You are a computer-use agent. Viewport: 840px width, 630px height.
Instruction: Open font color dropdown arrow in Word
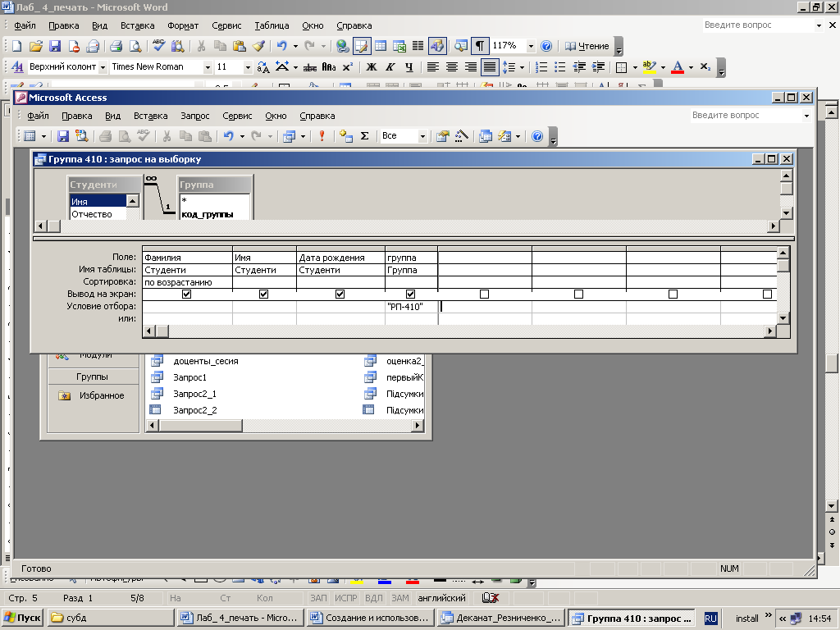coord(691,67)
